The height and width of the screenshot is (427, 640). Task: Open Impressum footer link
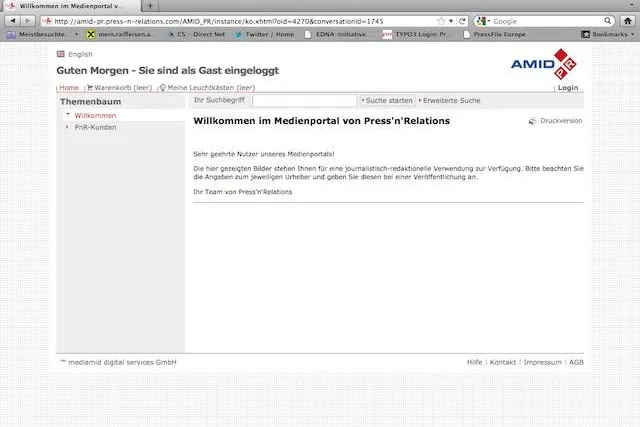point(542,362)
